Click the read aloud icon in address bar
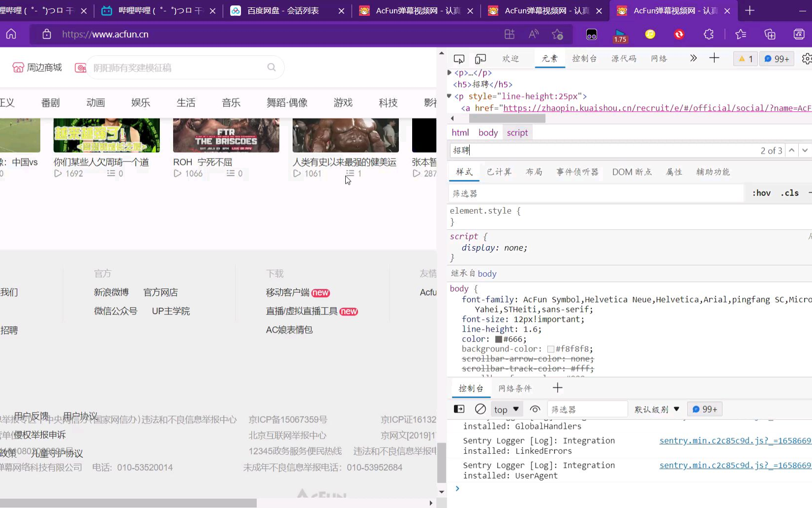This screenshot has height=508, width=812. pyautogui.click(x=534, y=34)
